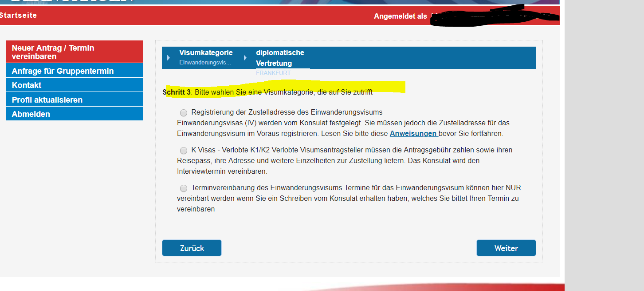Select the Registrierung der Zustelladresse radio button
This screenshot has width=644, height=291.
click(184, 112)
